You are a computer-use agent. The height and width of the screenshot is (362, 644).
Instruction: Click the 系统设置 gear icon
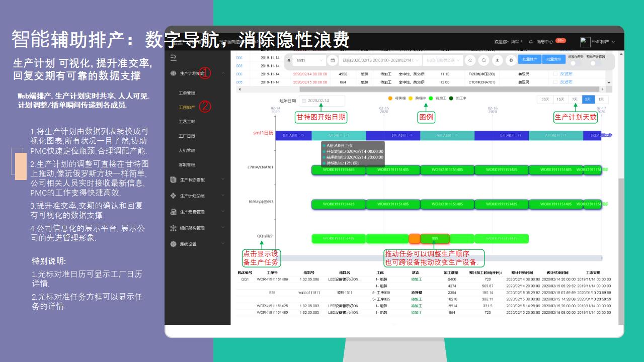tap(174, 244)
